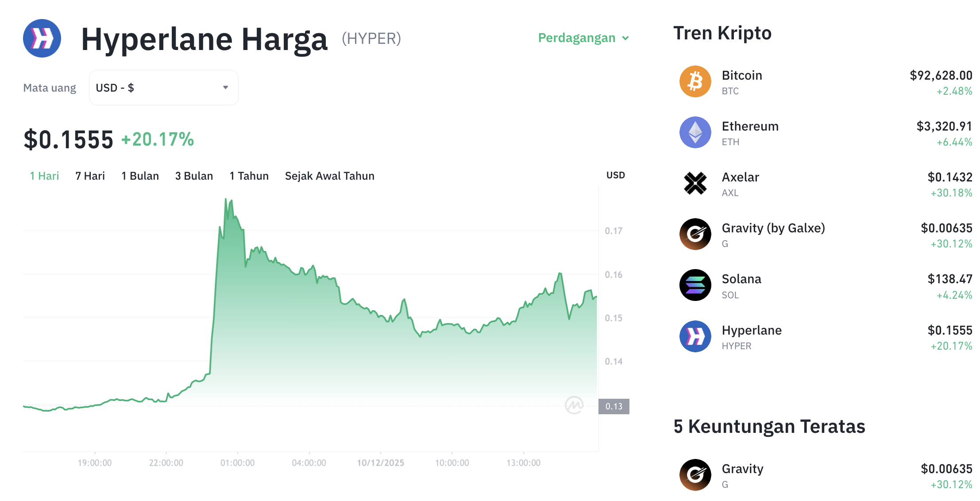Click the CoinMarketCap watermark logo on chart

574,405
